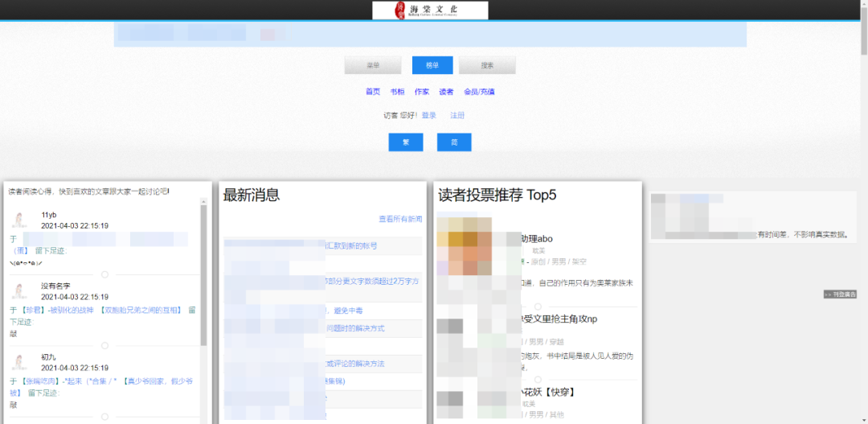This screenshot has width=868, height=424.
Task: Select the blue 榜单 tab
Action: tap(432, 65)
